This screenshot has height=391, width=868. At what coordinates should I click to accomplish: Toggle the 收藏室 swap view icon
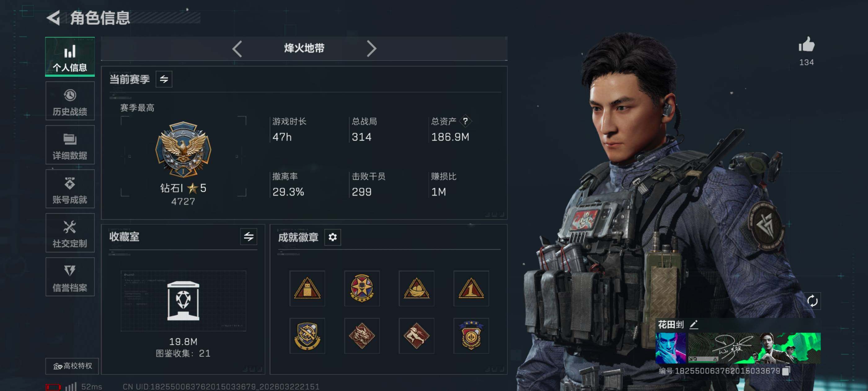(x=248, y=236)
